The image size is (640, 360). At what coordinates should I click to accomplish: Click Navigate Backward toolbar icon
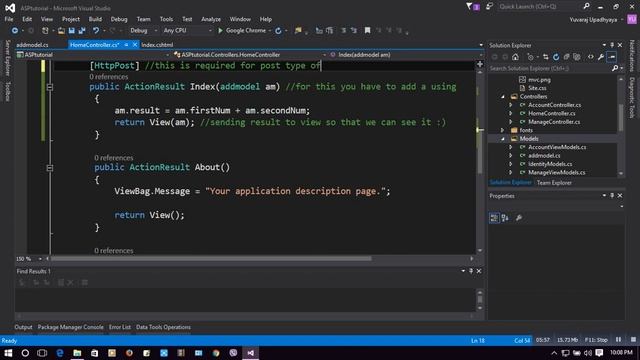(15, 31)
